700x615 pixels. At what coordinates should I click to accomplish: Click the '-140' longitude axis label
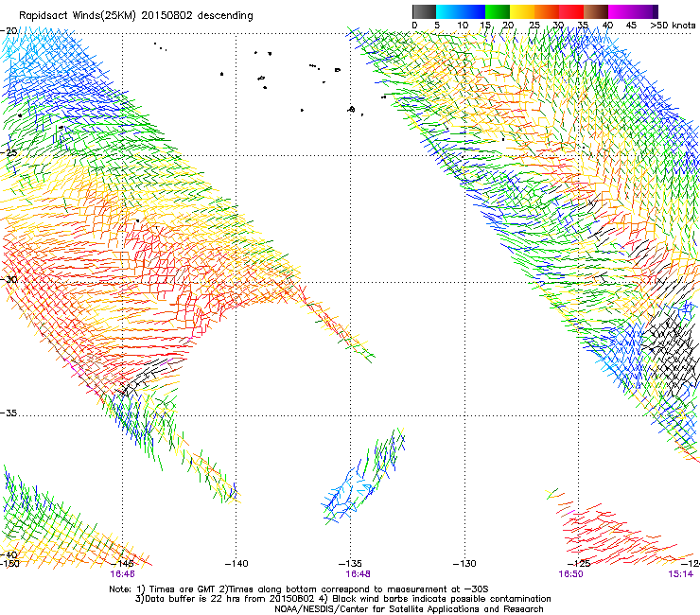pos(236,564)
